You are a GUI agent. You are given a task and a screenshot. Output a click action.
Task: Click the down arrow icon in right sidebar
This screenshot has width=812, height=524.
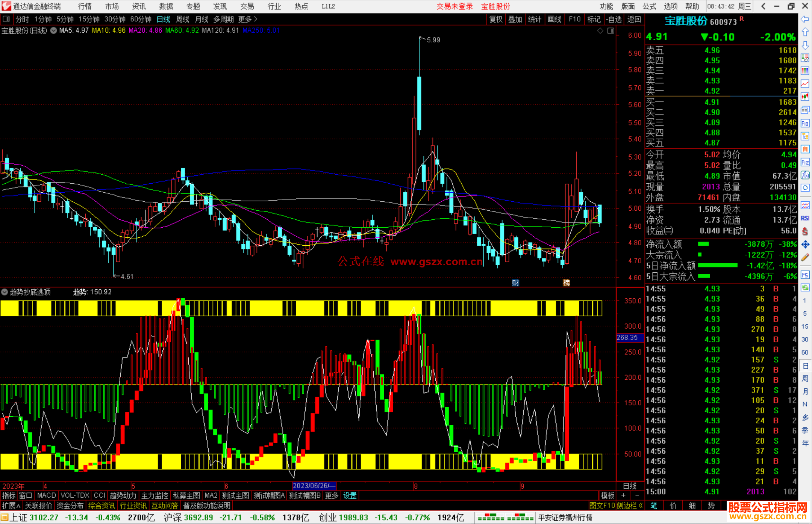805,45
